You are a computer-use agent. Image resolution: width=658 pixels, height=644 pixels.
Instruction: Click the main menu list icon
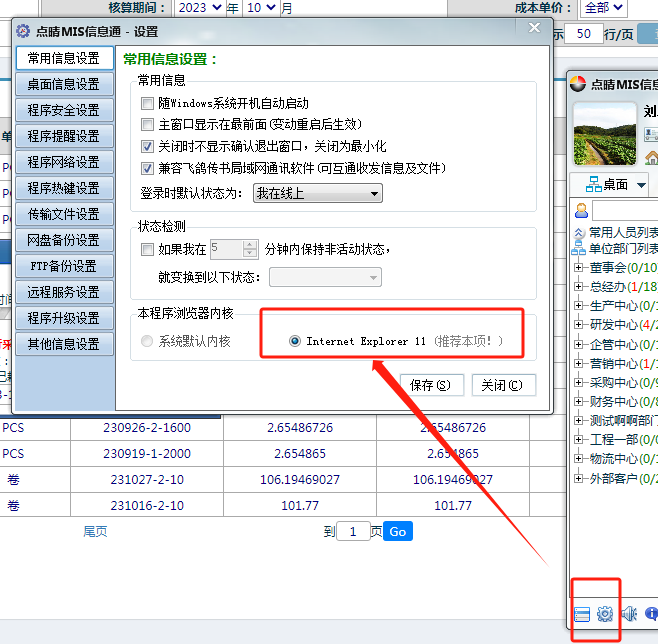click(582, 614)
